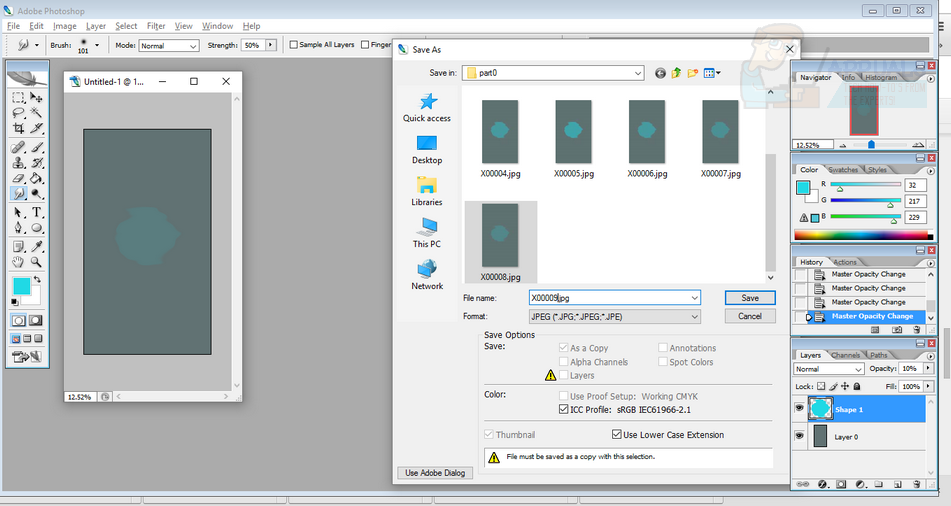Toggle Finger Painting checkbox
The image size is (951, 506).
365,45
